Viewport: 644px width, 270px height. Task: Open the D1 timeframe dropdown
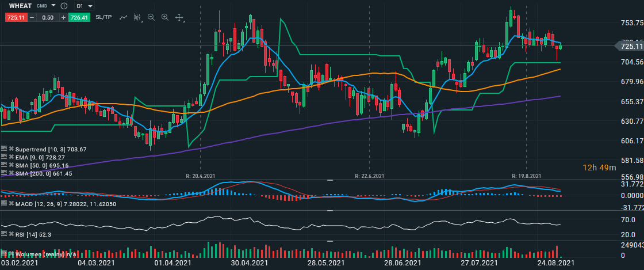pos(84,6)
